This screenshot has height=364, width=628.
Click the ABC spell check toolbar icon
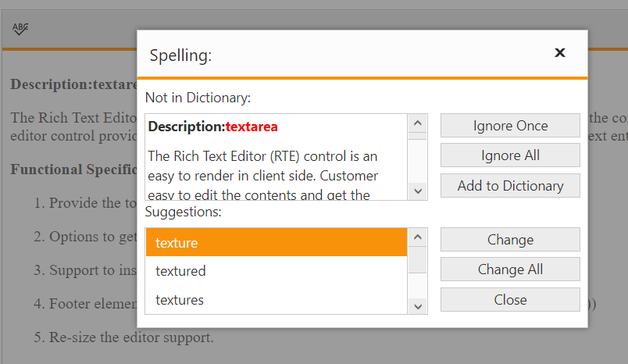20,29
